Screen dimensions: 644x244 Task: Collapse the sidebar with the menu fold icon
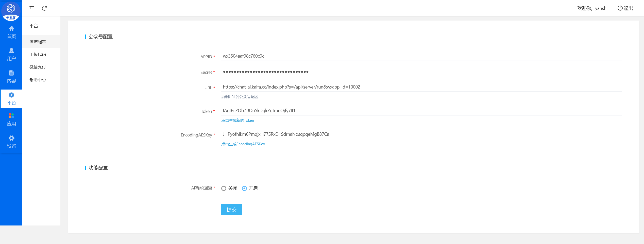coord(32,8)
